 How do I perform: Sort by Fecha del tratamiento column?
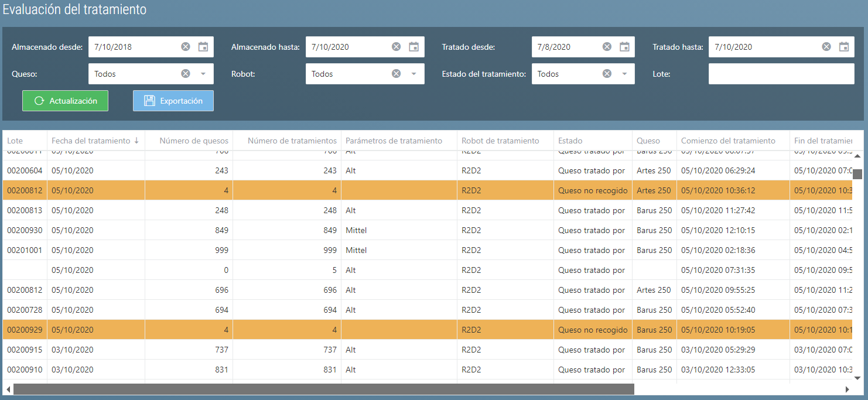(x=91, y=141)
